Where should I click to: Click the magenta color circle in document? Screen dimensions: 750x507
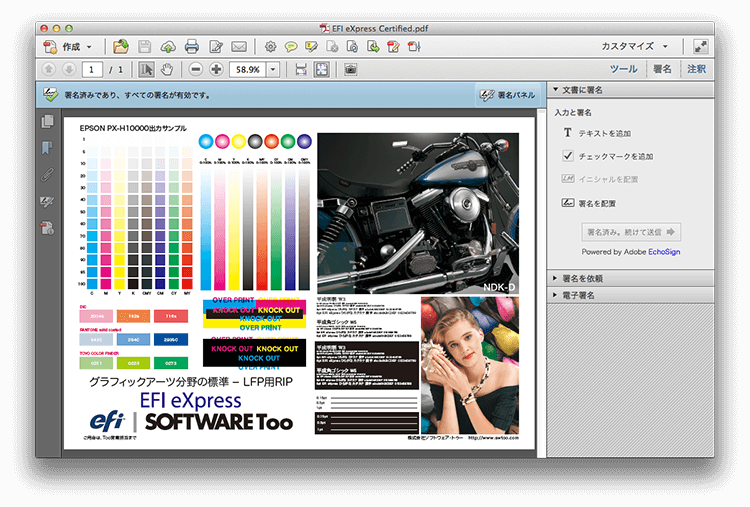tap(222, 141)
